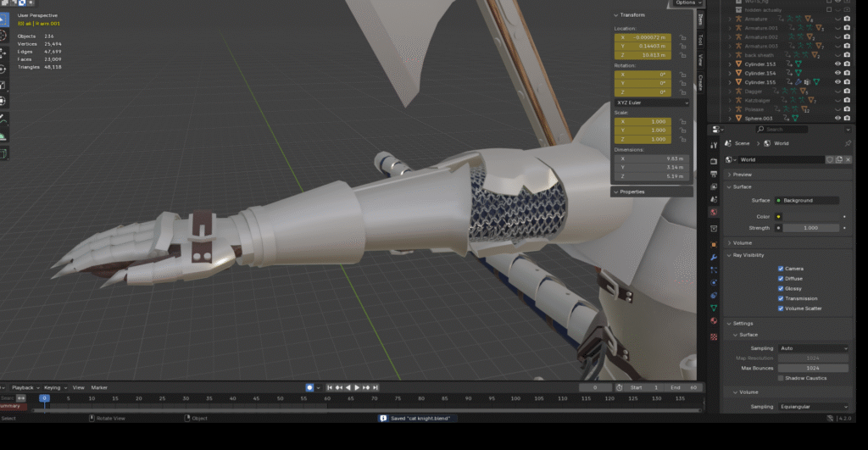Open the Texture checkerboard properties tab
868x450 pixels.
pos(714,336)
